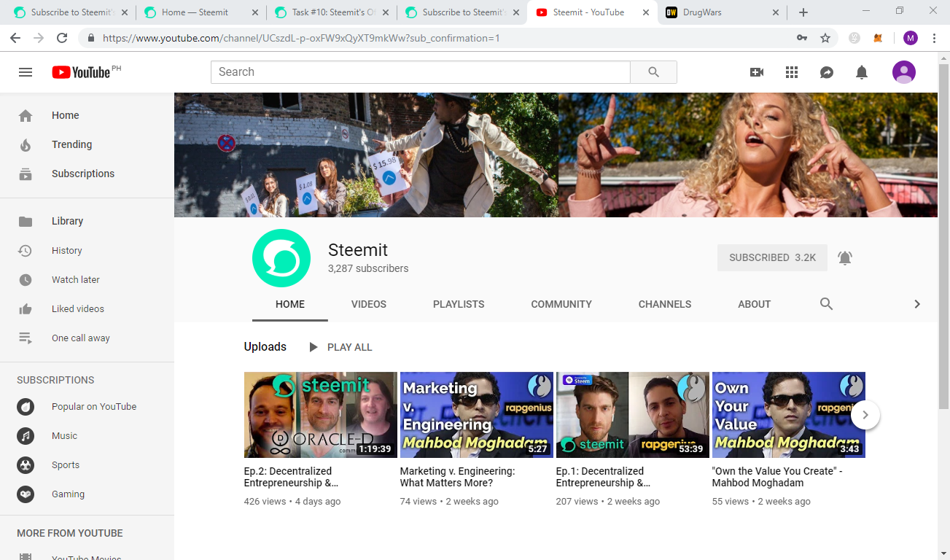Open the messages share icon
Viewport: 950px width, 560px height.
tap(827, 72)
